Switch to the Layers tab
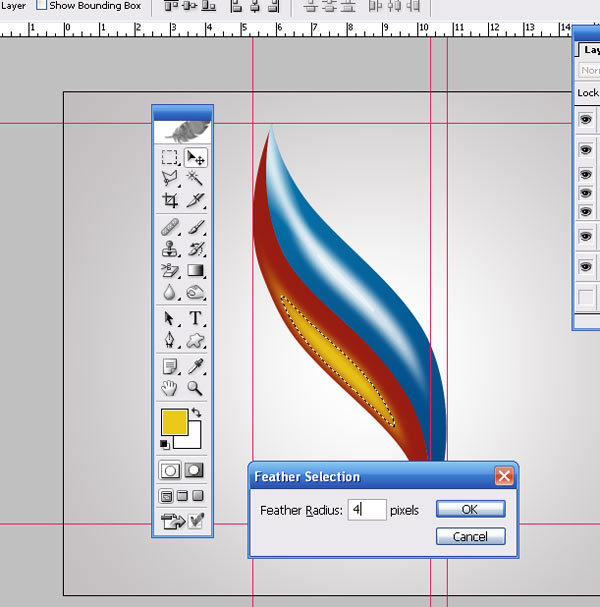This screenshot has height=607, width=600. tap(590, 49)
